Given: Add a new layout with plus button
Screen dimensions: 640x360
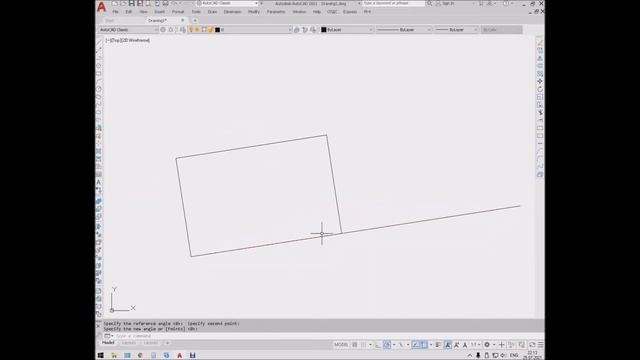Looking at the screenshot, I should (167, 343).
